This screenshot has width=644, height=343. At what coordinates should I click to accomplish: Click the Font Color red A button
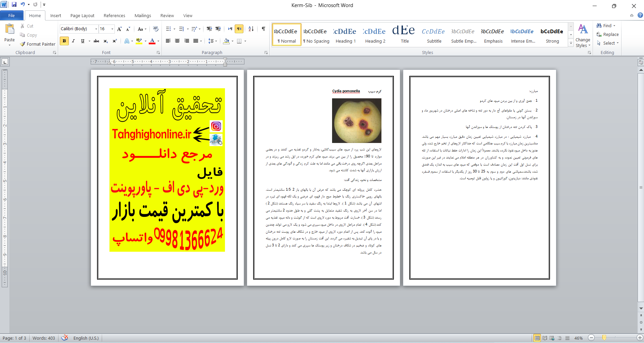coord(152,41)
